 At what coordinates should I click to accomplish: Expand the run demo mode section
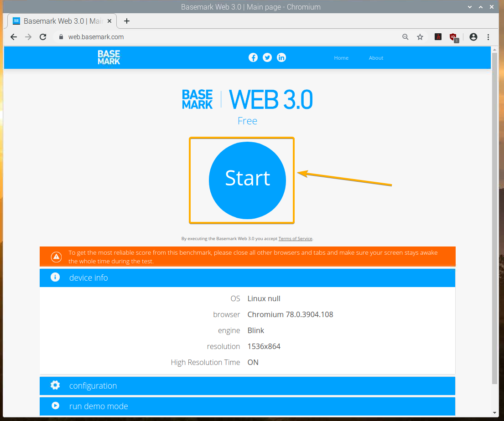tap(247, 406)
